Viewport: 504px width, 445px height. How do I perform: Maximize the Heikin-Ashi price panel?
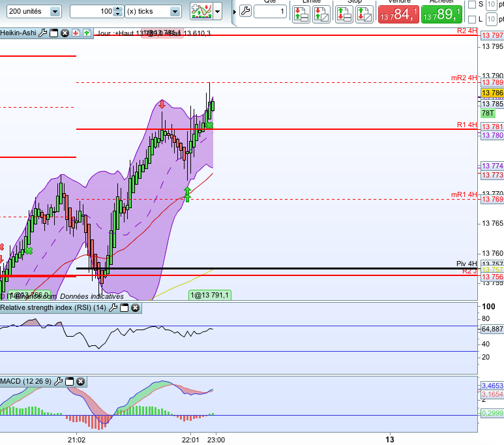tap(54, 33)
